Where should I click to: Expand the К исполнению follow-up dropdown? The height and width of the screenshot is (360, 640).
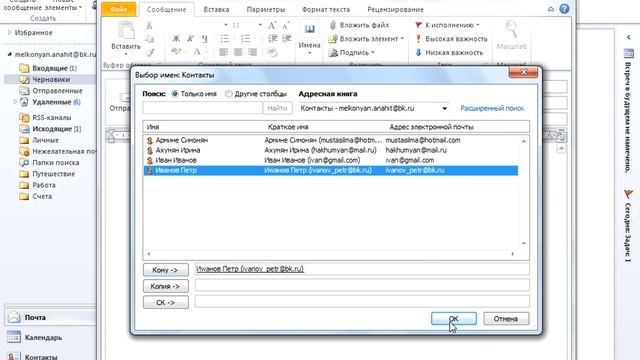click(x=478, y=25)
